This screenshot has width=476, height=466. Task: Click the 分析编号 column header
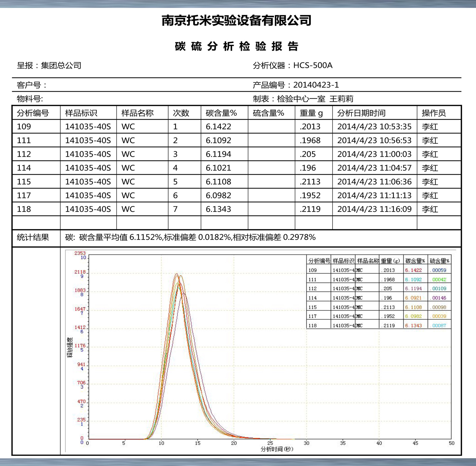click(33, 113)
